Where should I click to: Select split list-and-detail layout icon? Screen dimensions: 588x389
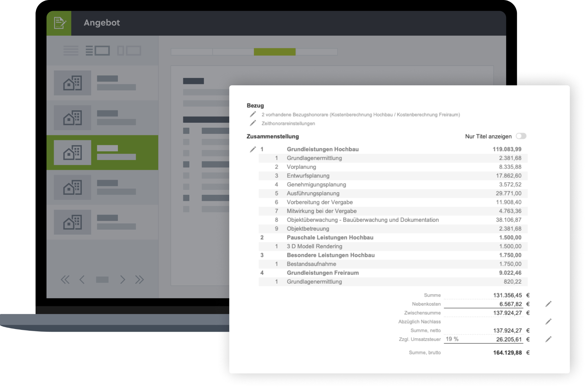coord(98,51)
